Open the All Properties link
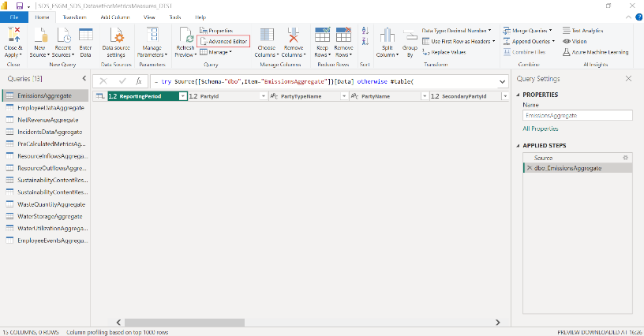The image size is (644, 336). pos(540,129)
